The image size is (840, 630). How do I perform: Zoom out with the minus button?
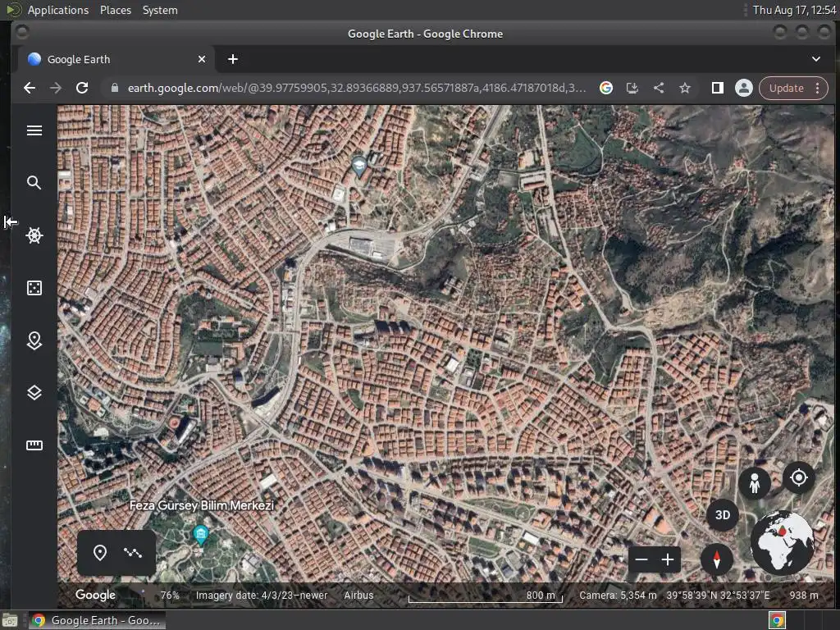(641, 559)
